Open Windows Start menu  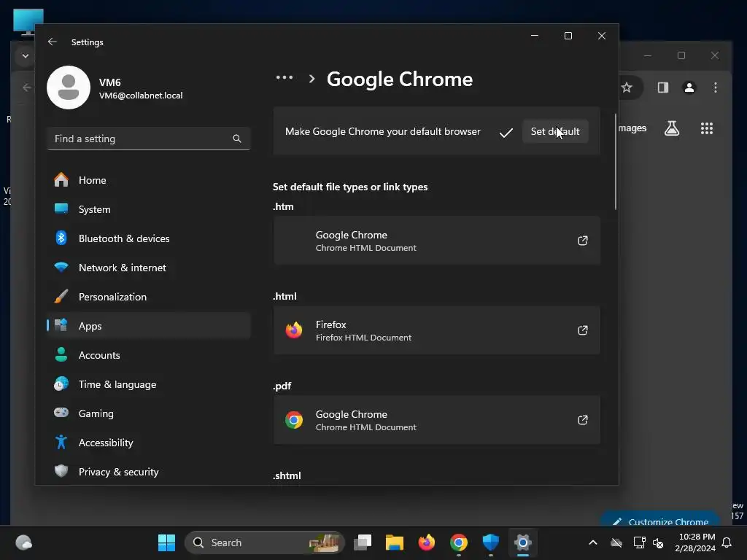(x=166, y=542)
